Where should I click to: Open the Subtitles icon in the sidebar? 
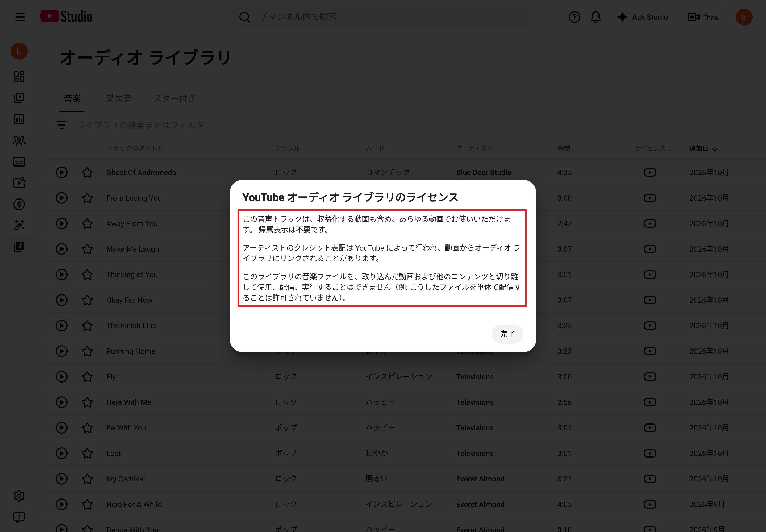(19, 162)
